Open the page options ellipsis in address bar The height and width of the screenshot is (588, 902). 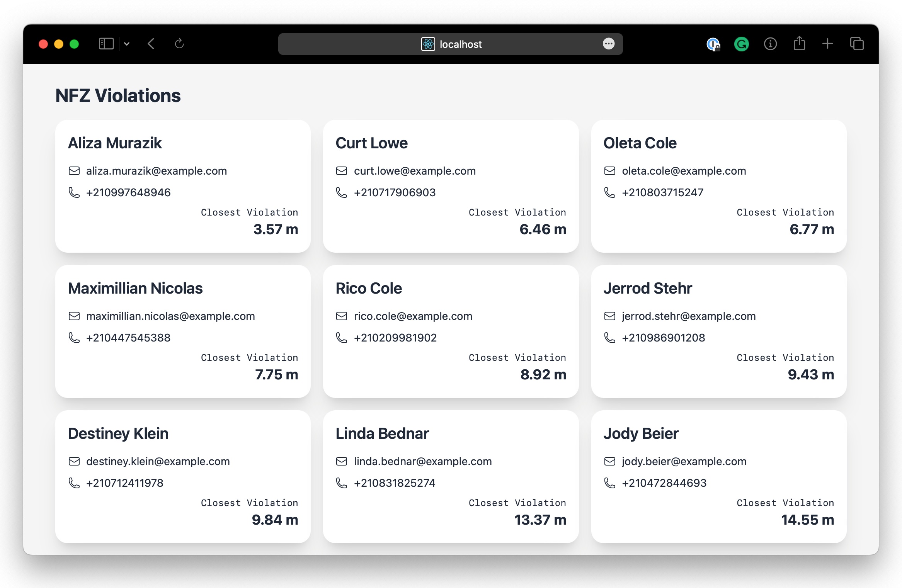[x=609, y=44]
